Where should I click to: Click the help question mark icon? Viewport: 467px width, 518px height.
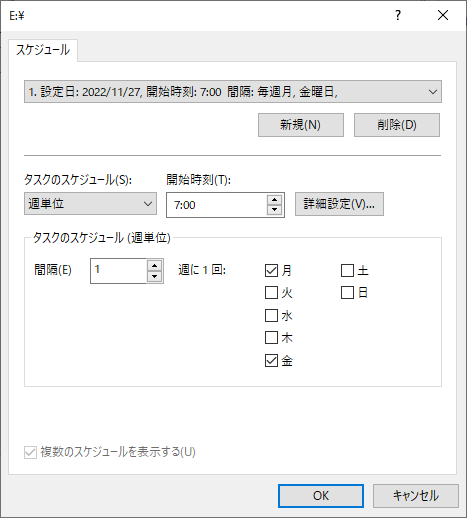[398, 15]
